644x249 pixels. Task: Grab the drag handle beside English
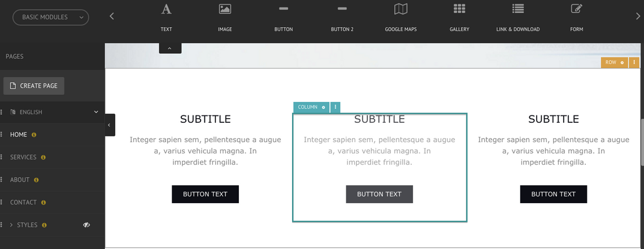point(2,112)
